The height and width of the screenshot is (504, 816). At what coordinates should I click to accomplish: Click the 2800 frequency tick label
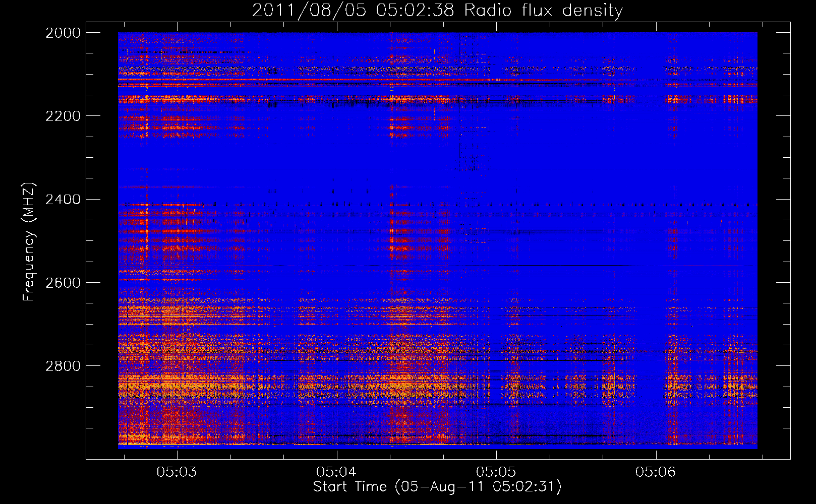(x=63, y=366)
